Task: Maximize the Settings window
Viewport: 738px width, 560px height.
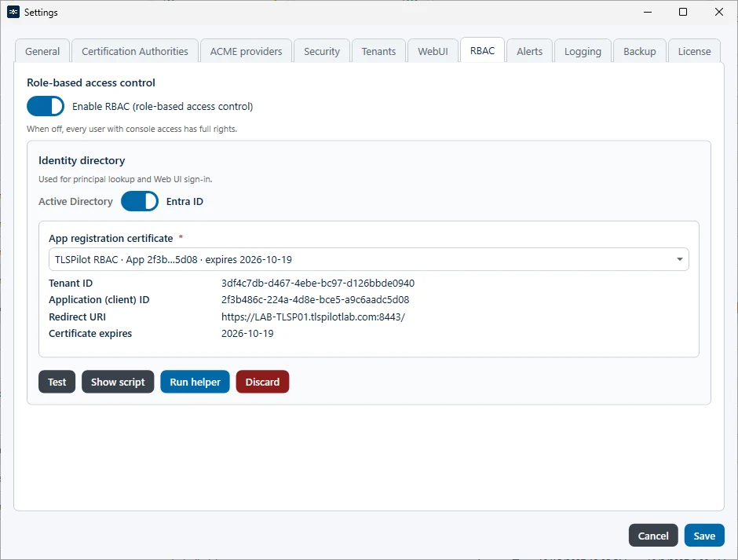Action: 683,13
